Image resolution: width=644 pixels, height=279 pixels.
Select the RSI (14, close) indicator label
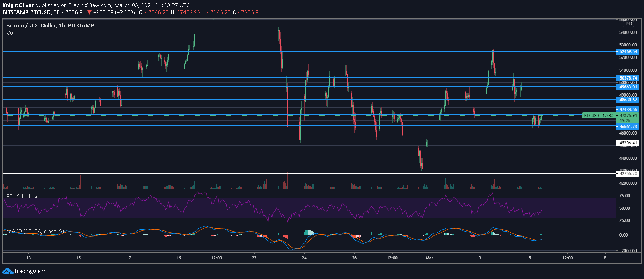(24, 197)
